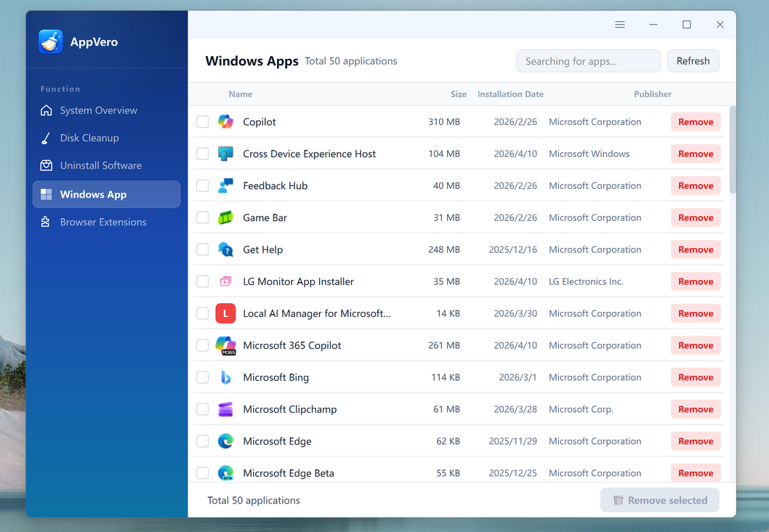The image size is (769, 532).
Task: Open the Disk Cleanup section
Action: tap(89, 138)
